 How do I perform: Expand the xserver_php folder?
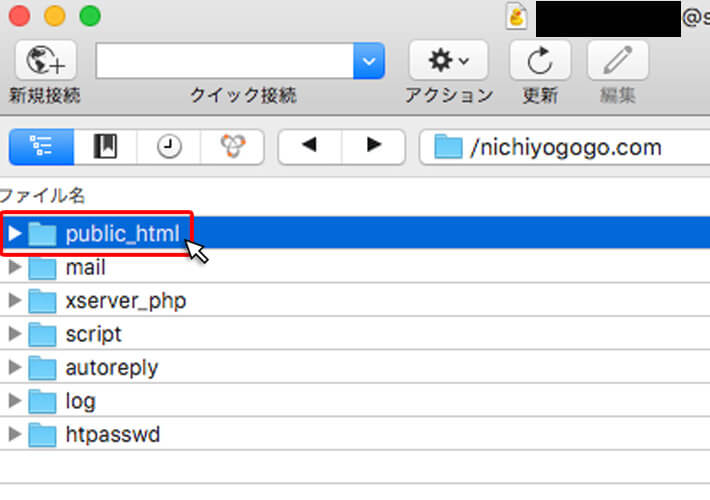tap(14, 300)
